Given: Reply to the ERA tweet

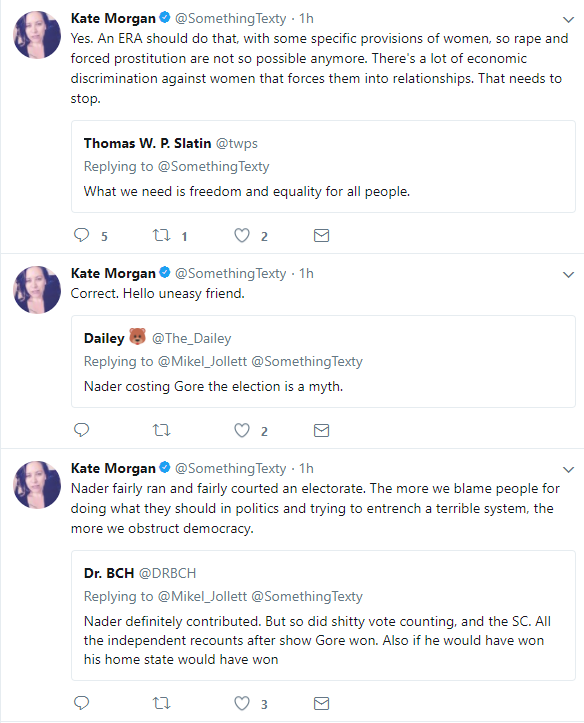Looking at the screenshot, I should (82, 235).
